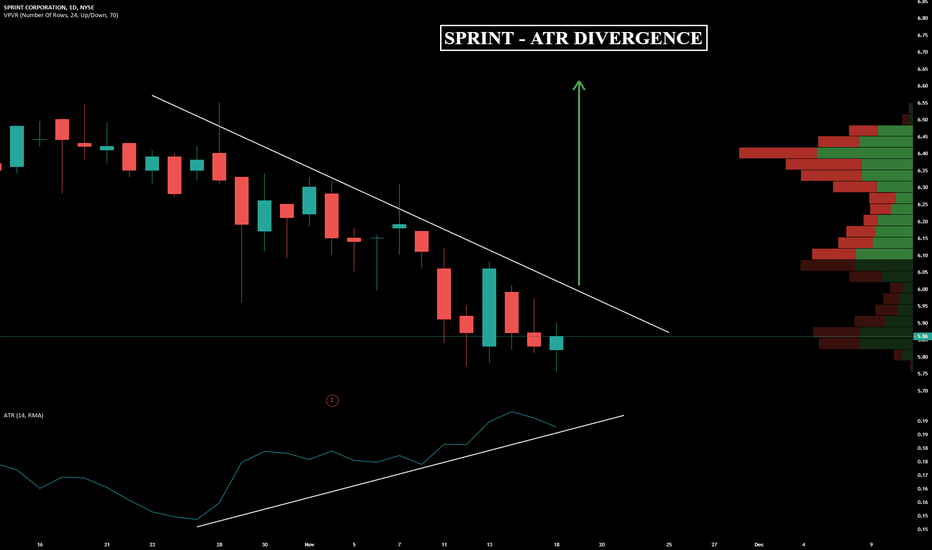This screenshot has width=932, height=550.
Task: Select the VPVR indicator legend label
Action: [61, 15]
